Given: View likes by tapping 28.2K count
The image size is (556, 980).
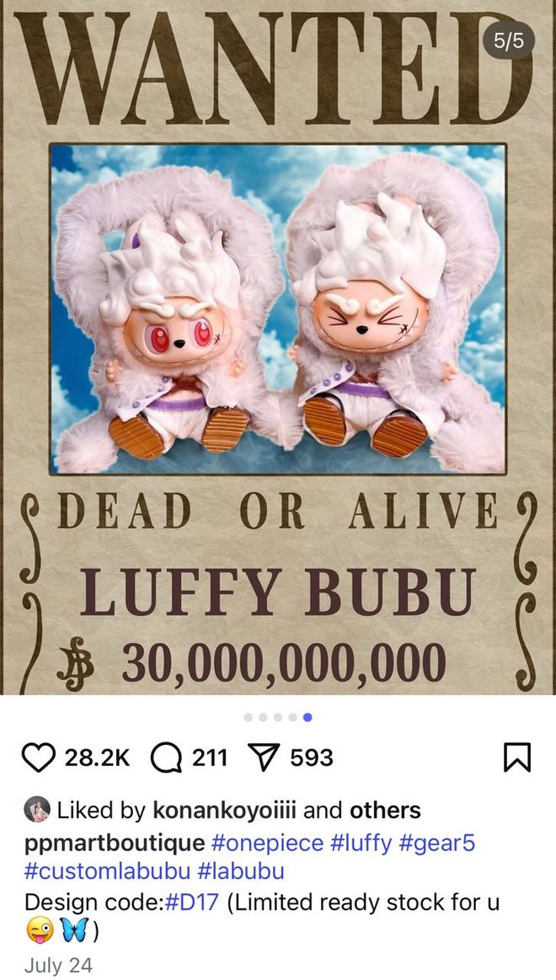Looking at the screenshot, I should (97, 758).
